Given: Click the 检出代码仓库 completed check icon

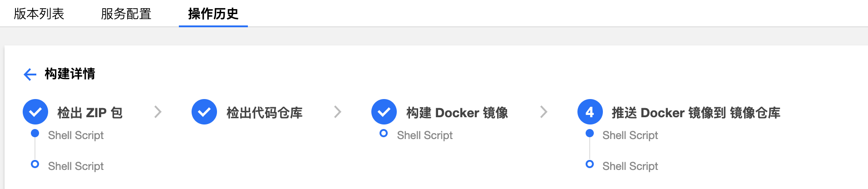Looking at the screenshot, I should pos(204,112).
